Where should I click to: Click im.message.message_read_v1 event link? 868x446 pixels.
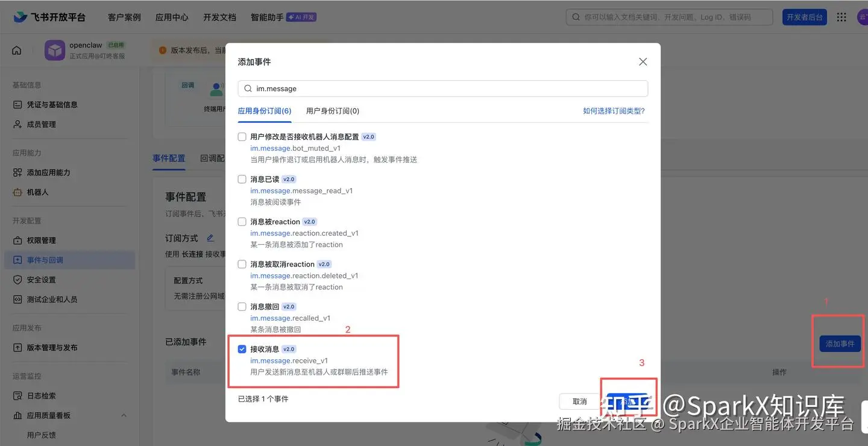pos(301,190)
